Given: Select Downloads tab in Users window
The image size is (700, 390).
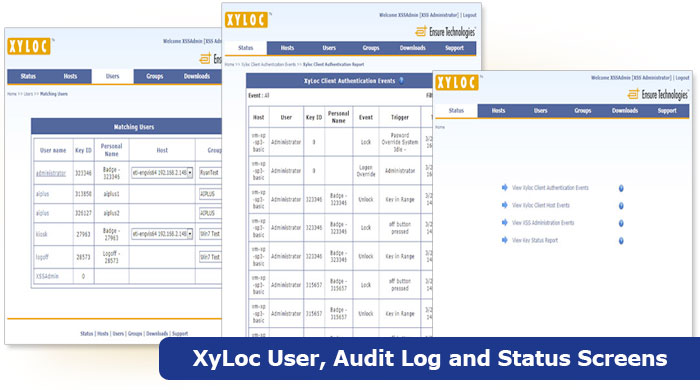Looking at the screenshot, I should (197, 76).
